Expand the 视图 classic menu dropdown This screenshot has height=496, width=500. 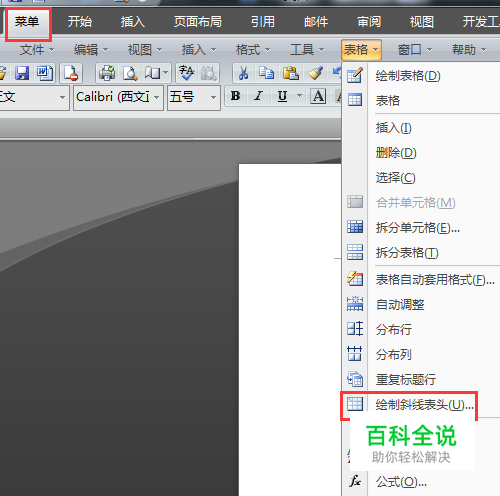[145, 50]
